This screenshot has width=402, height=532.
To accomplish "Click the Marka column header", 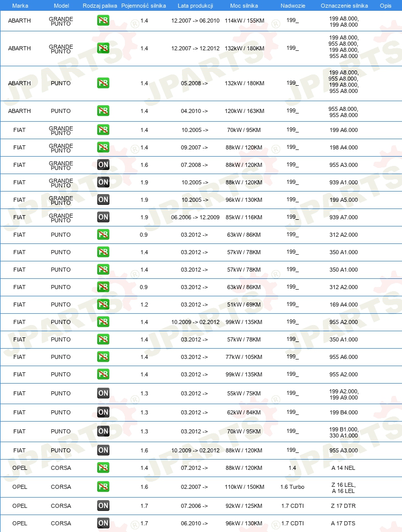I will (x=20, y=6).
